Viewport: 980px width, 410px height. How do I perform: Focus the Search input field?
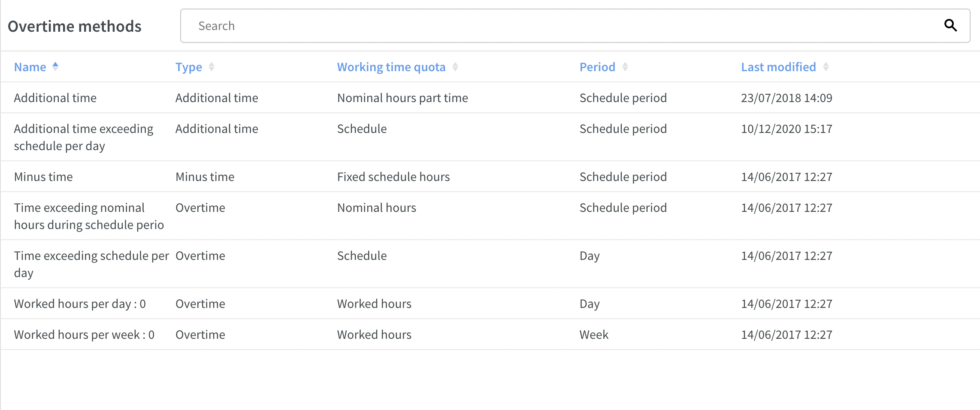pyautogui.click(x=575, y=26)
